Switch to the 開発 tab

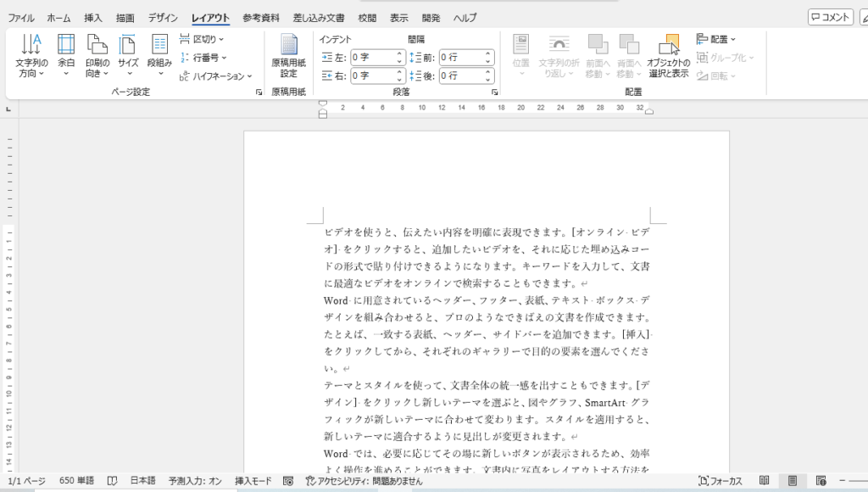click(431, 18)
